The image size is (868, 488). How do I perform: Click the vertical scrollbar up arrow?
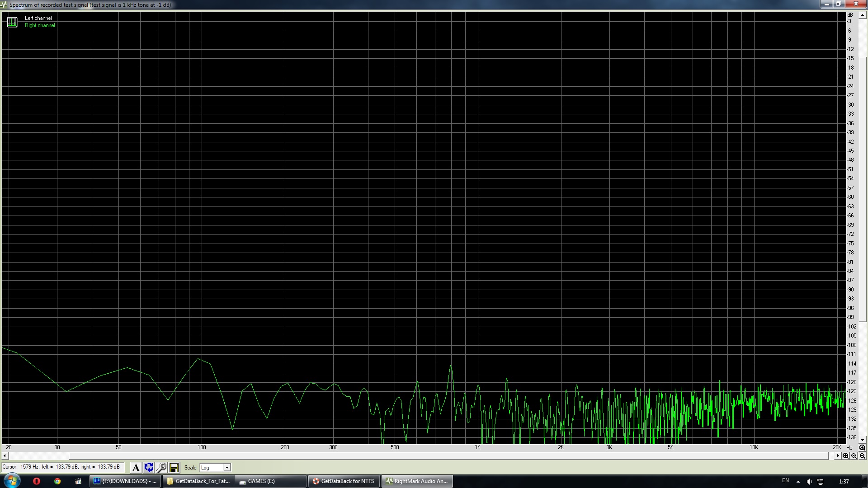tap(862, 15)
